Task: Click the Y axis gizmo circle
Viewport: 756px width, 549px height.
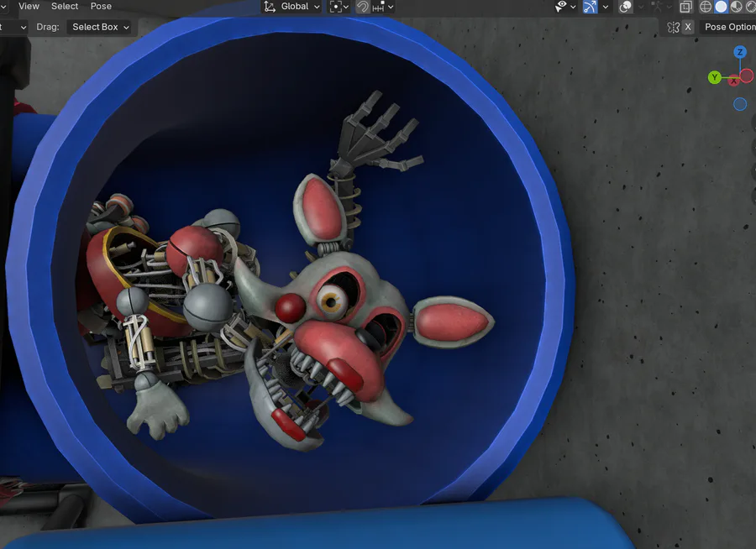Action: point(715,77)
